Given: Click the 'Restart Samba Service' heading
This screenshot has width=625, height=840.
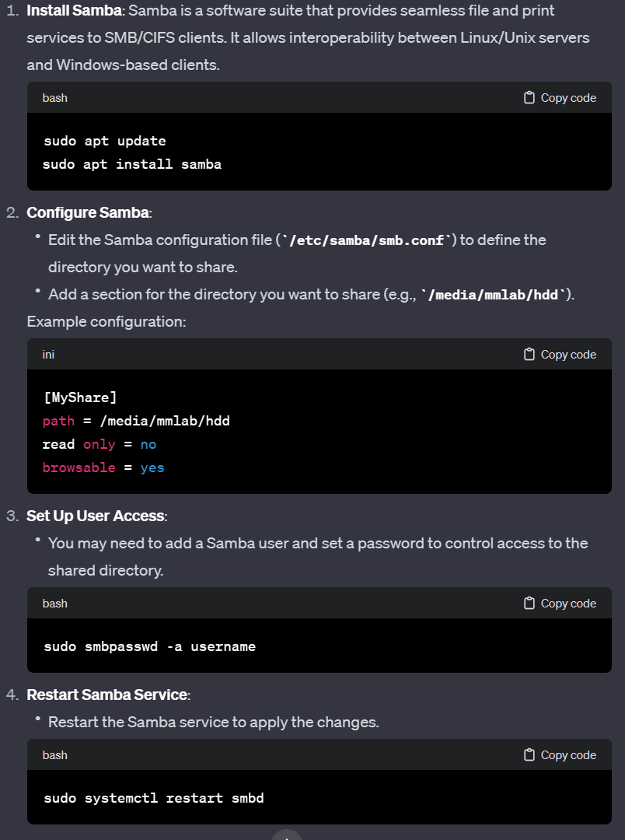Looking at the screenshot, I should (x=107, y=695).
